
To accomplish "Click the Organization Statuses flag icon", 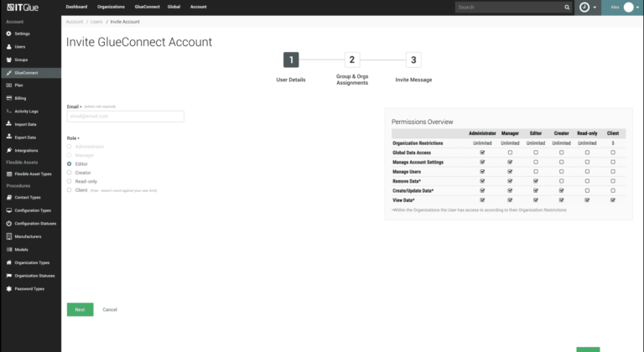I will (x=8, y=276).
